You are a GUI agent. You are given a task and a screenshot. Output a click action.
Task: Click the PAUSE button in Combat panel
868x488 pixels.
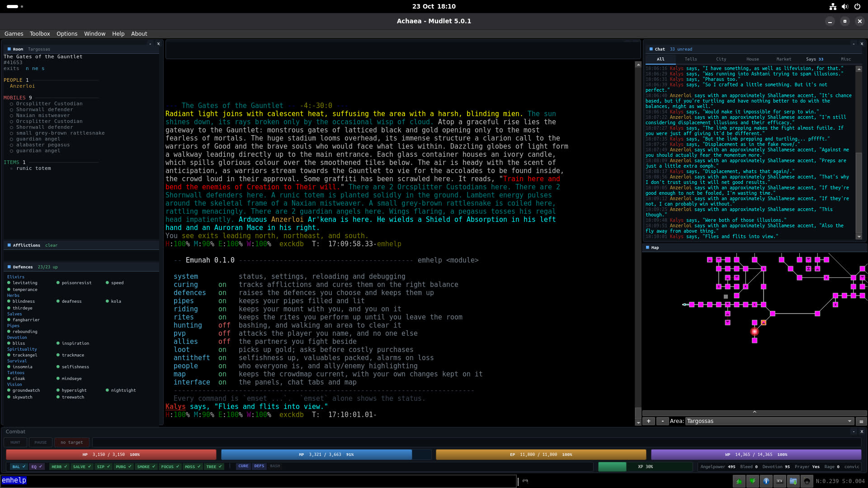[41, 442]
